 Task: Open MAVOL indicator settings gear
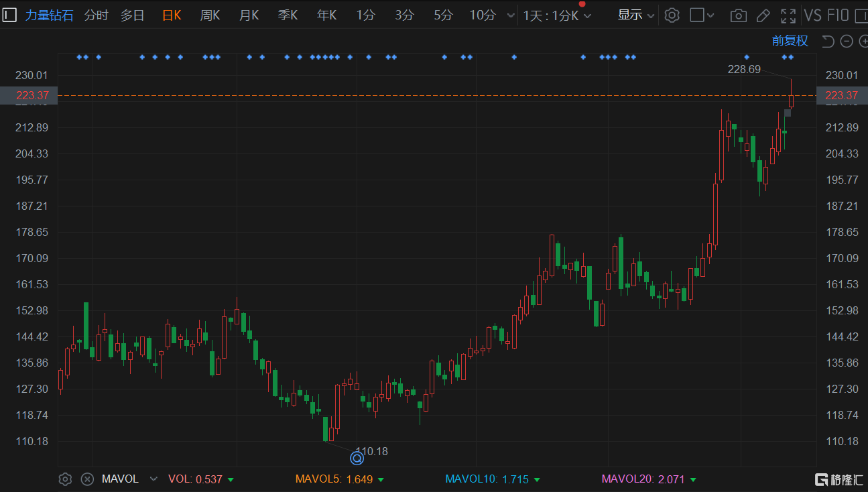pyautogui.click(x=65, y=479)
